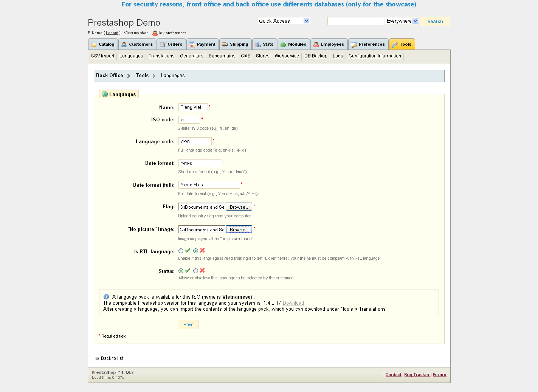Click Back Office breadcrumb text
This screenshot has width=538, height=392.
110,76
